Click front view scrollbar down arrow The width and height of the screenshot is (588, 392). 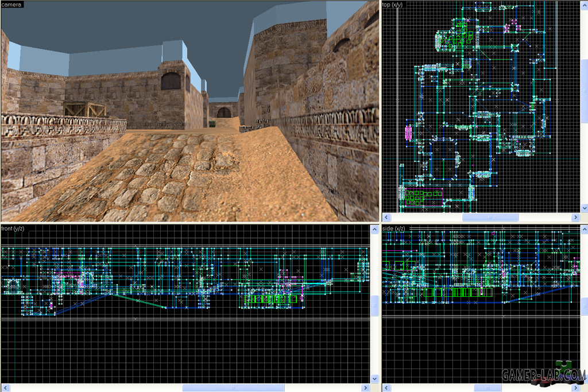point(374,379)
